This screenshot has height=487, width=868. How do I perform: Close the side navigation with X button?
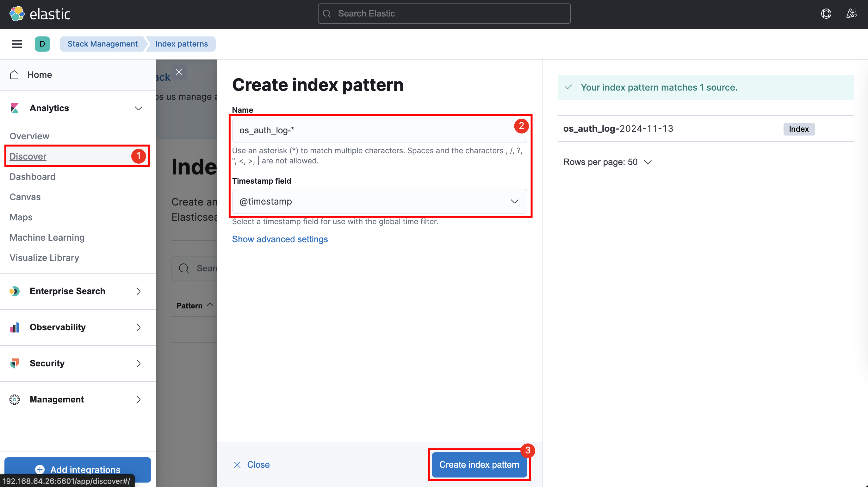point(179,72)
